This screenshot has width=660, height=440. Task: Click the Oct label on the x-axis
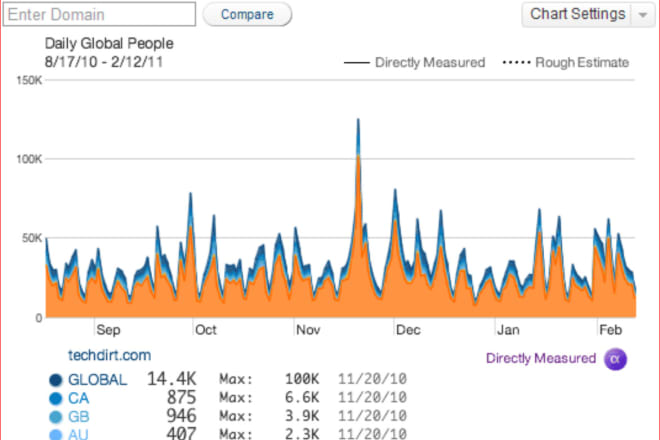pyautogui.click(x=206, y=330)
